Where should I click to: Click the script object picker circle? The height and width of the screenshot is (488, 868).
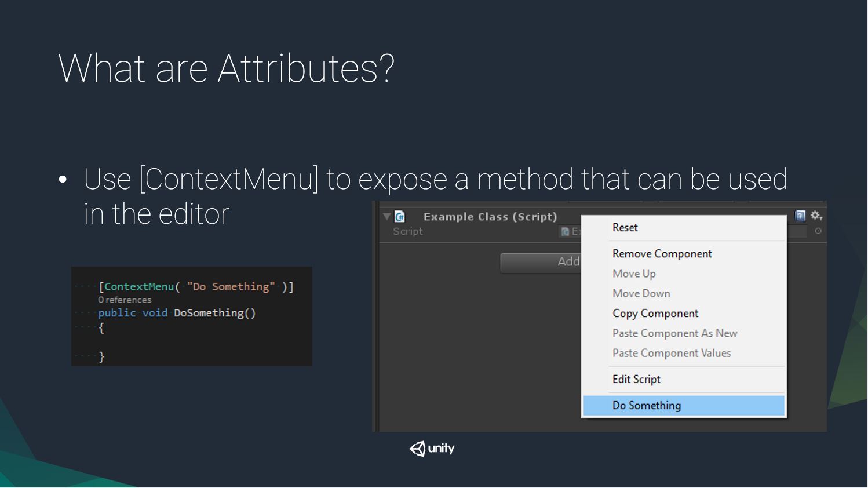pyautogui.click(x=818, y=231)
